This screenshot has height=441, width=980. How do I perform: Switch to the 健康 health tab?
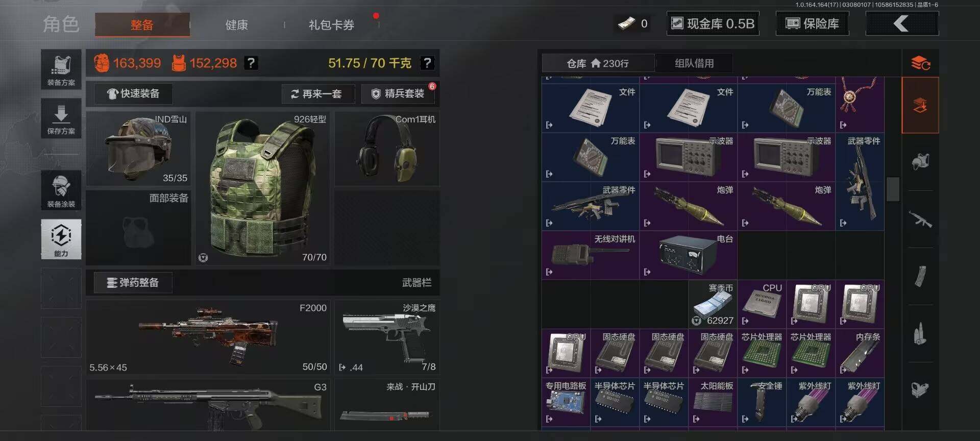coord(237,24)
